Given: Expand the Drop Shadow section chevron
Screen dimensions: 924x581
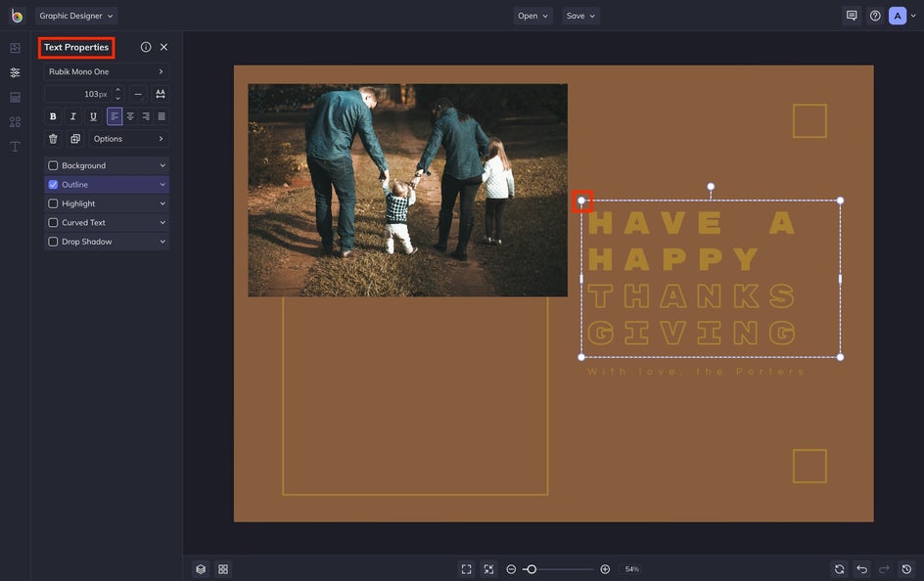Looking at the screenshot, I should 162,242.
